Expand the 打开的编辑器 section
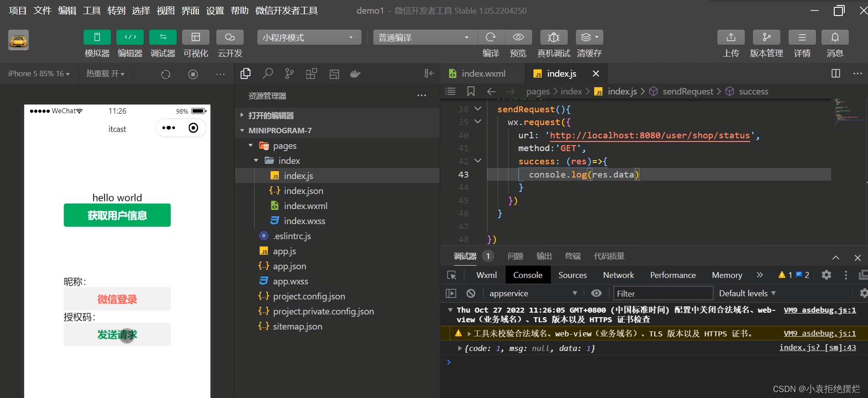The image size is (868, 398). point(337,115)
